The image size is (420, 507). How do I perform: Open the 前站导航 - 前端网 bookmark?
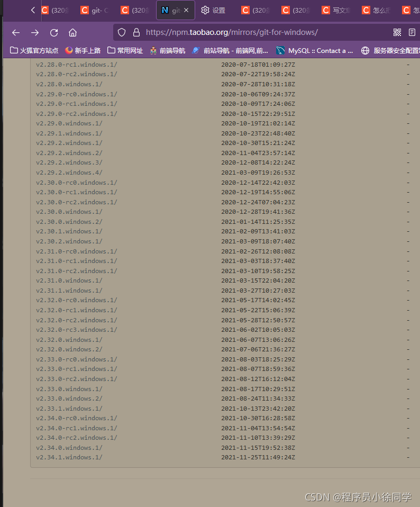pos(230,50)
